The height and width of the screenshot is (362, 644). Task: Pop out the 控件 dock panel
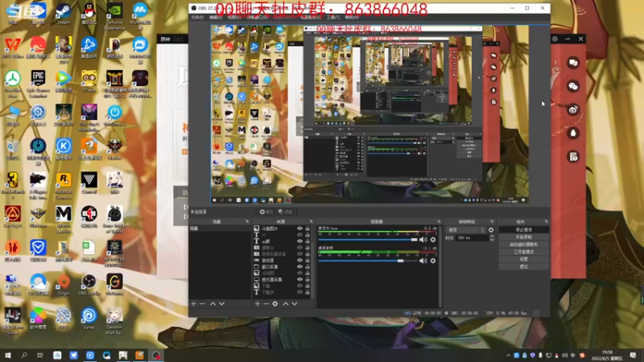[546, 222]
